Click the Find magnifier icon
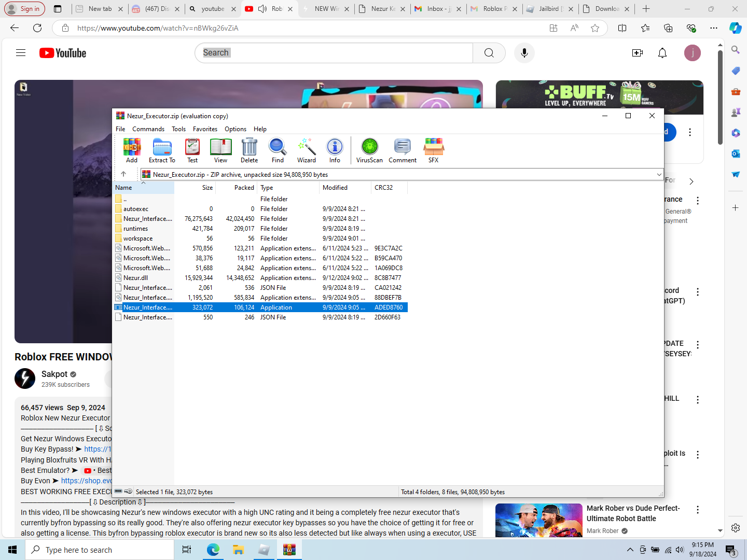747x560 pixels. click(278, 150)
